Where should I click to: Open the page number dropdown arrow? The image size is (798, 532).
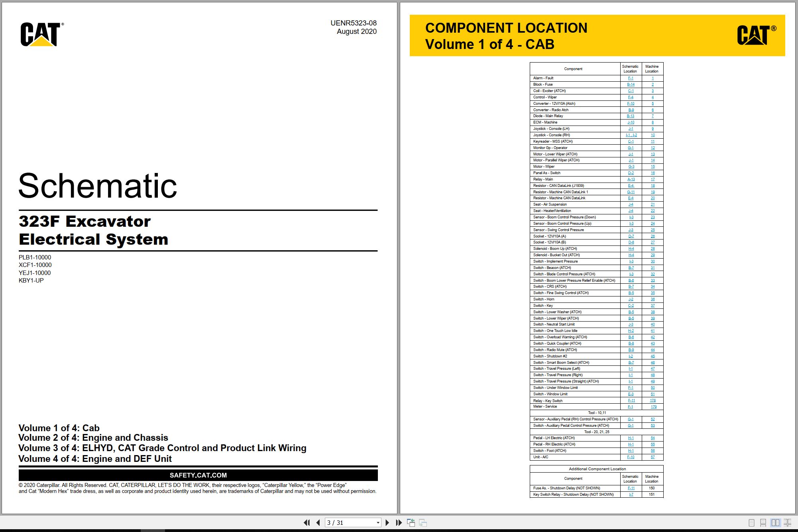[x=378, y=523]
